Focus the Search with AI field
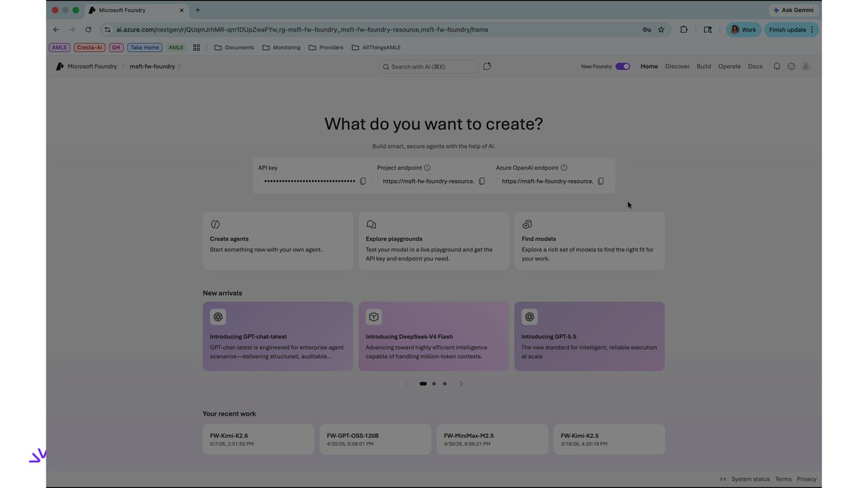The width and height of the screenshot is (868, 488). tap(428, 67)
